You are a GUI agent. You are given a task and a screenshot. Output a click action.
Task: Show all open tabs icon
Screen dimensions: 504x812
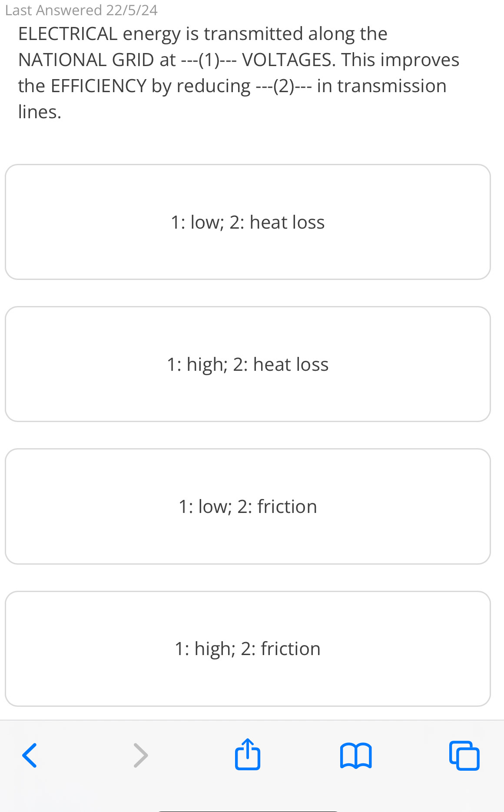point(464,755)
